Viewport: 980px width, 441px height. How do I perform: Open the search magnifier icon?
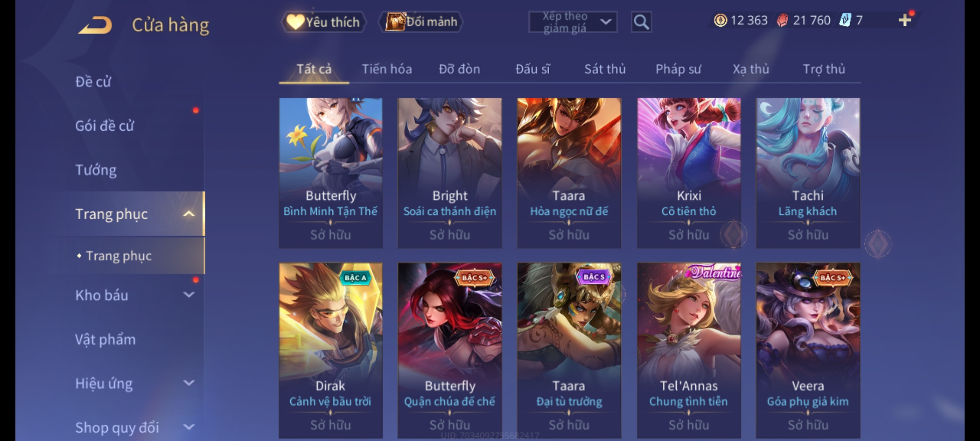point(641,22)
